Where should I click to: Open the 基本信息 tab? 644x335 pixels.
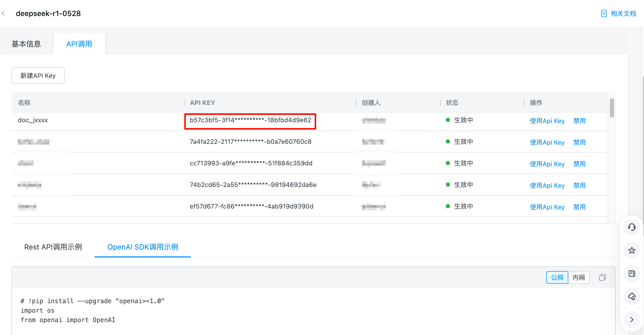pos(26,44)
